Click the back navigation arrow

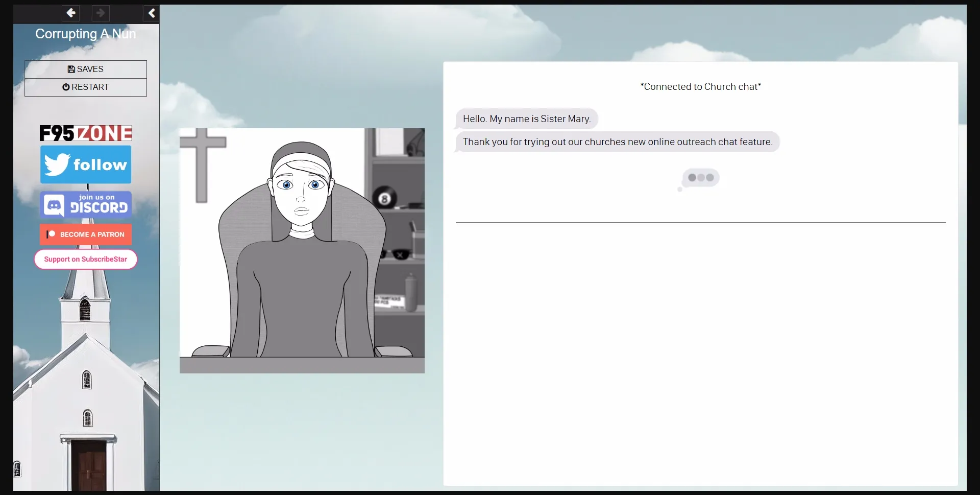pos(71,13)
